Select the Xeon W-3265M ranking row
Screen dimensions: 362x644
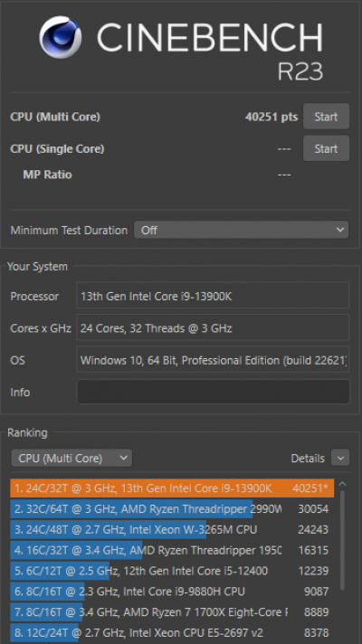tap(172, 530)
